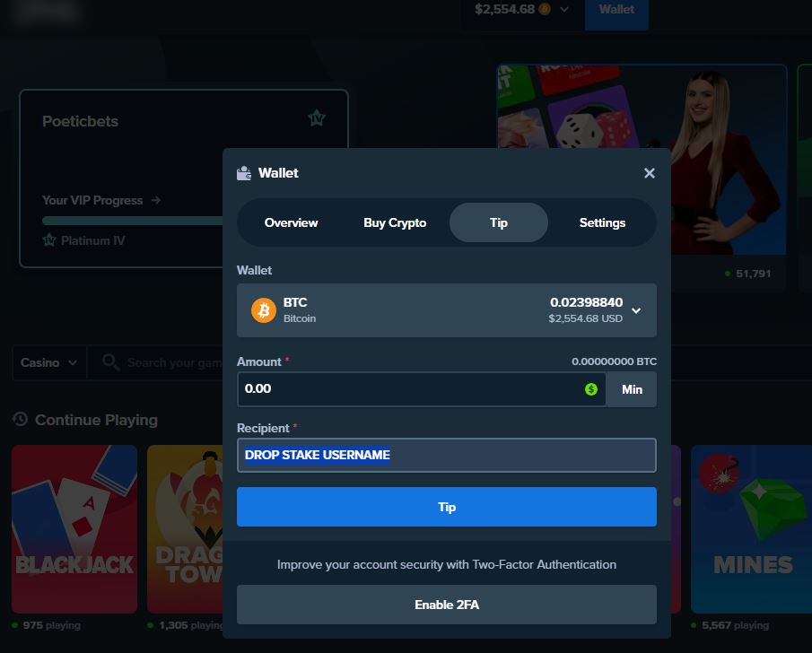Click the 51,791 players count
This screenshot has width=812, height=653.
pyautogui.click(x=753, y=274)
